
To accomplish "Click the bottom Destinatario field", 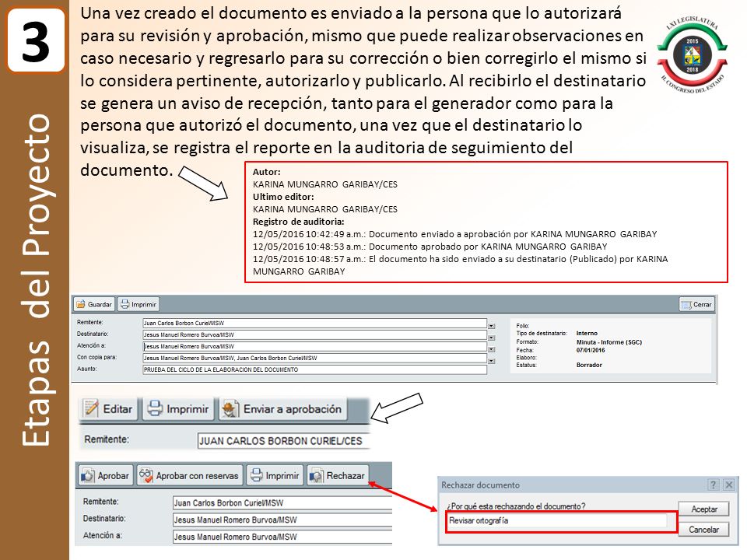I will coord(282,520).
